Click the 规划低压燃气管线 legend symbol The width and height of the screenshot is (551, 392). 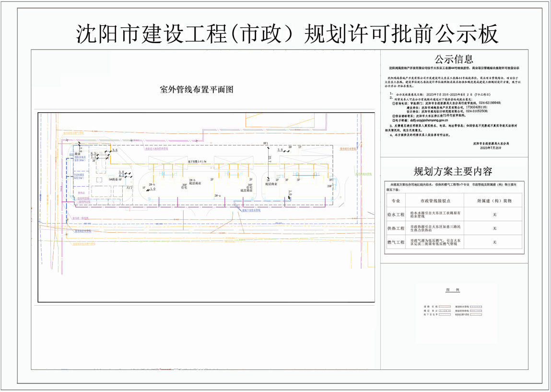point(476,315)
